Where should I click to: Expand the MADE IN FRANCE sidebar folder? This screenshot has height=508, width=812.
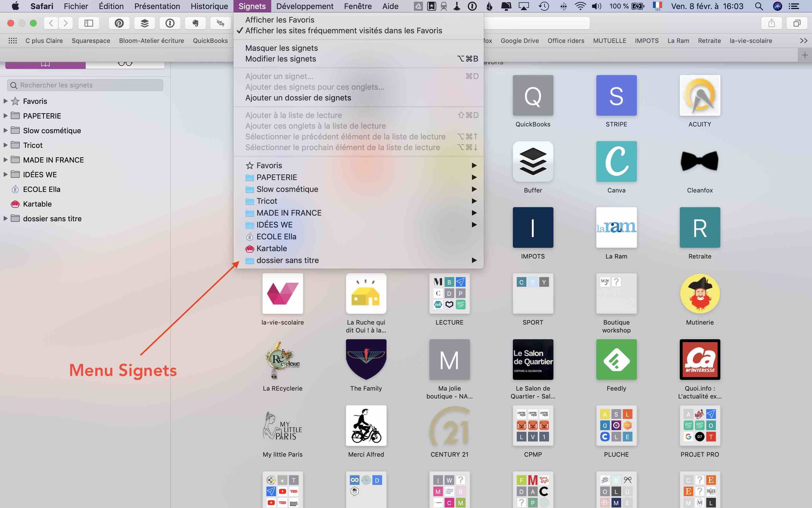[6, 160]
